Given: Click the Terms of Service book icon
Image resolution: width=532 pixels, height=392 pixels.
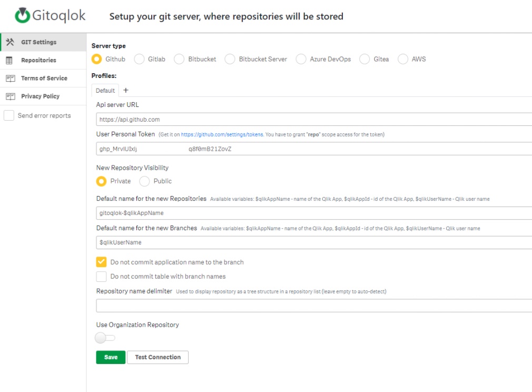Looking at the screenshot, I should coord(11,79).
